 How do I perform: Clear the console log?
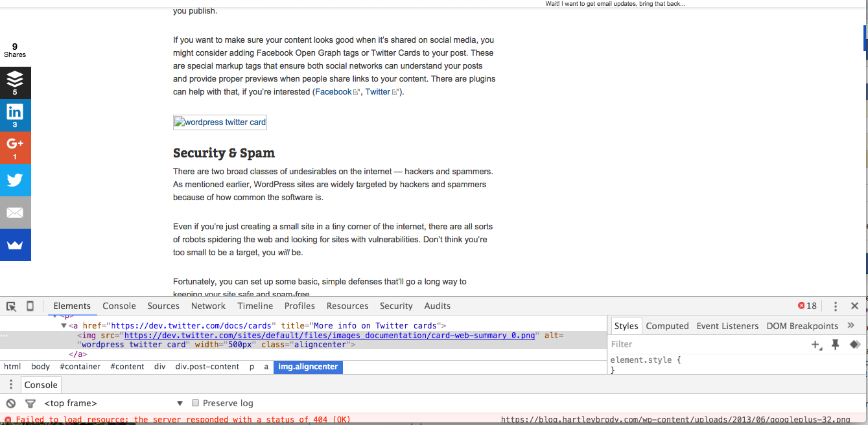pos(11,403)
